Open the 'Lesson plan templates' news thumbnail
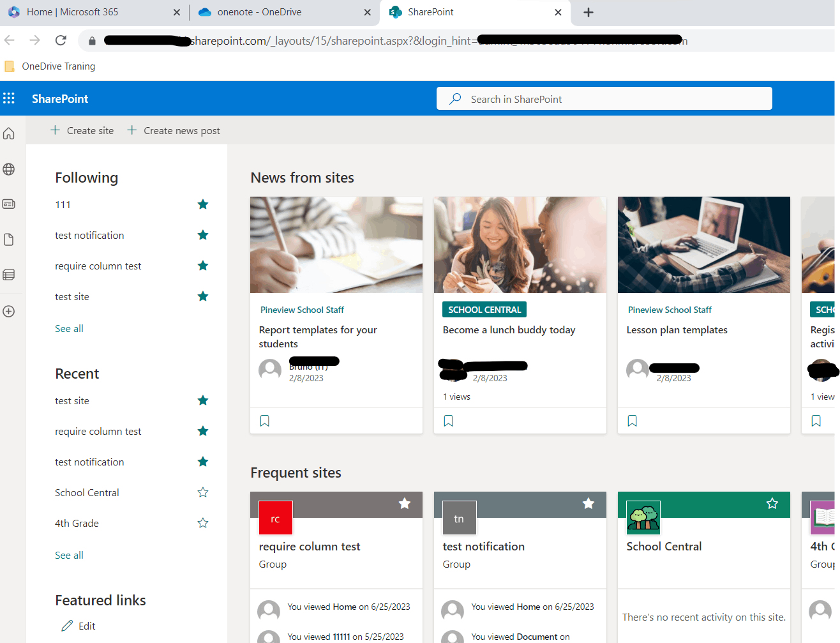Screen dimensions: 840x643 pos(704,245)
